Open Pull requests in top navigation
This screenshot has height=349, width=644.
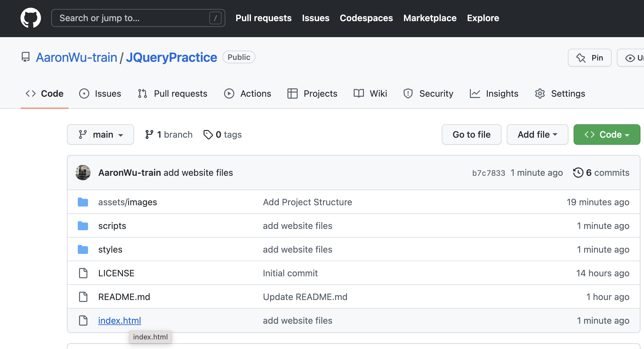pyautogui.click(x=263, y=18)
